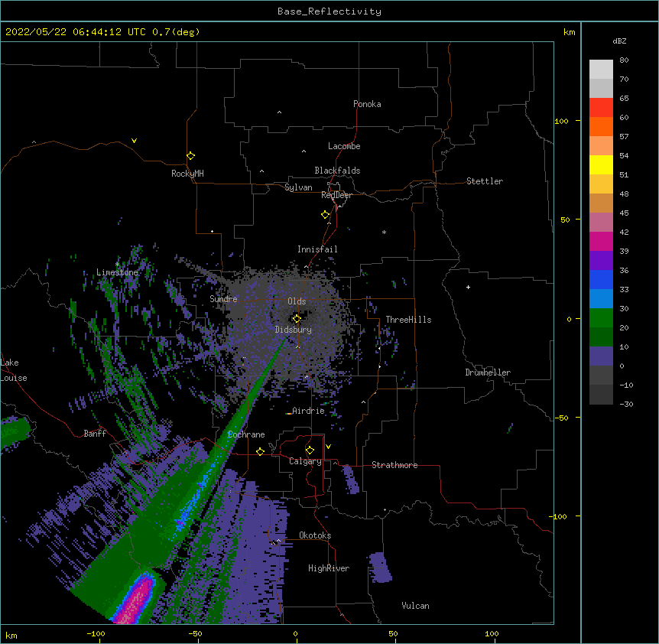Click the -100 tick on the right axis

click(x=559, y=516)
